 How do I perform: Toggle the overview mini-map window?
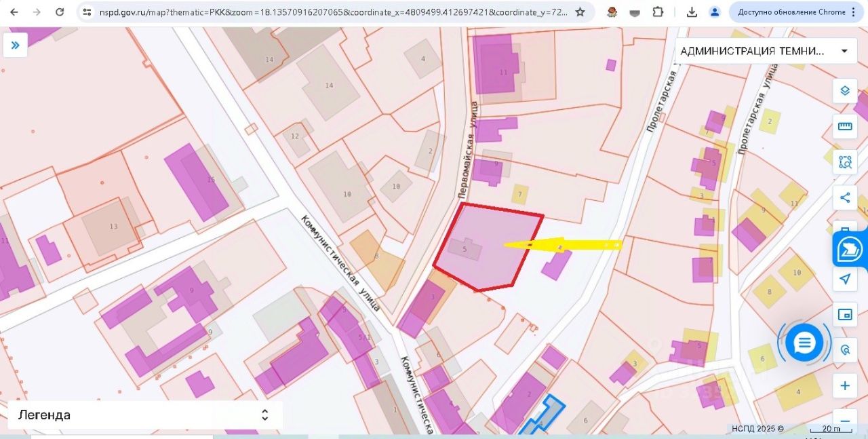845,314
